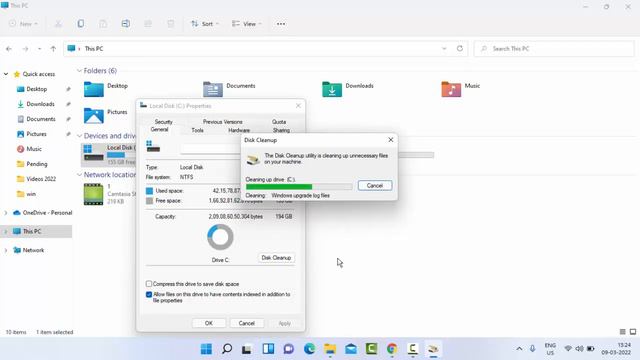This screenshot has height=360, width=640.
Task: Open the Documents folder icon
Action: click(x=213, y=89)
